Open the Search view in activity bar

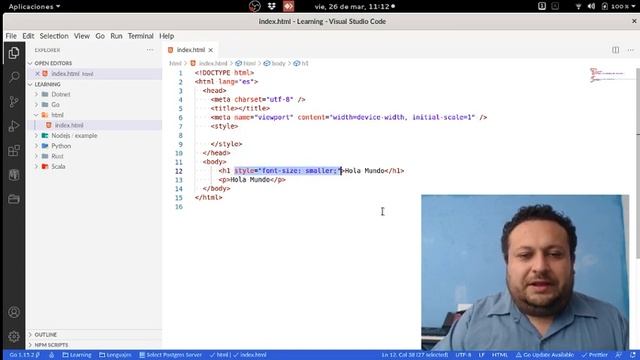pos(14,77)
